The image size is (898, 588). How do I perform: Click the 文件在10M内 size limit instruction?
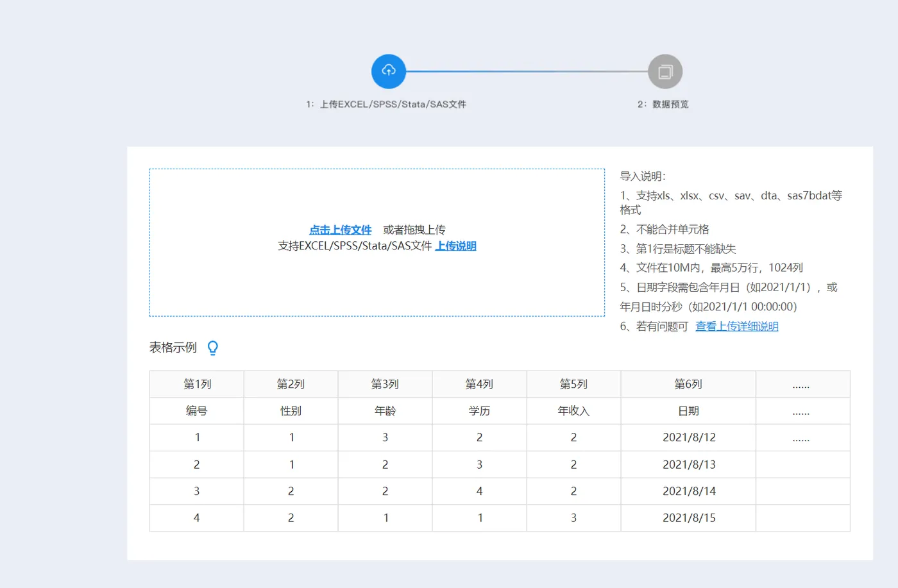(711, 268)
